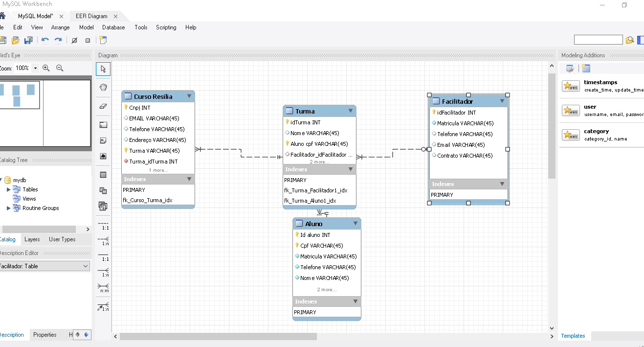
Task: Collapse the Facilitador table columns
Action: [x=502, y=101]
